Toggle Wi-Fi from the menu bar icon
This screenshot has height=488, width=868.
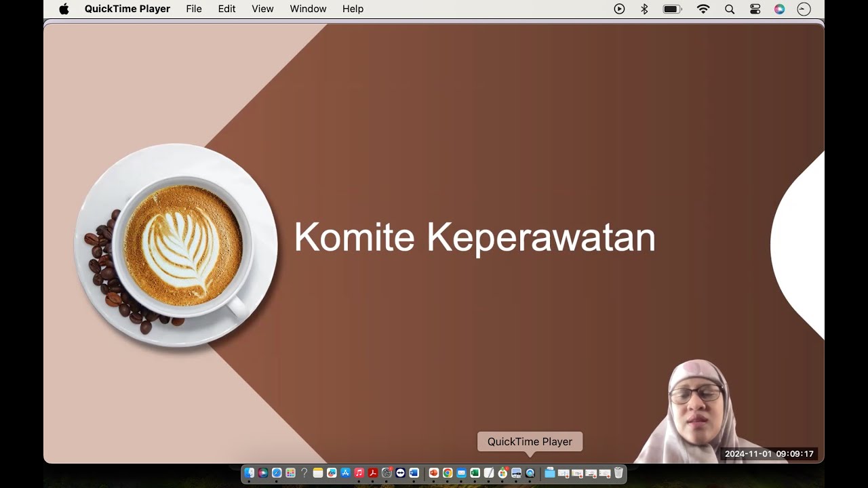click(703, 9)
